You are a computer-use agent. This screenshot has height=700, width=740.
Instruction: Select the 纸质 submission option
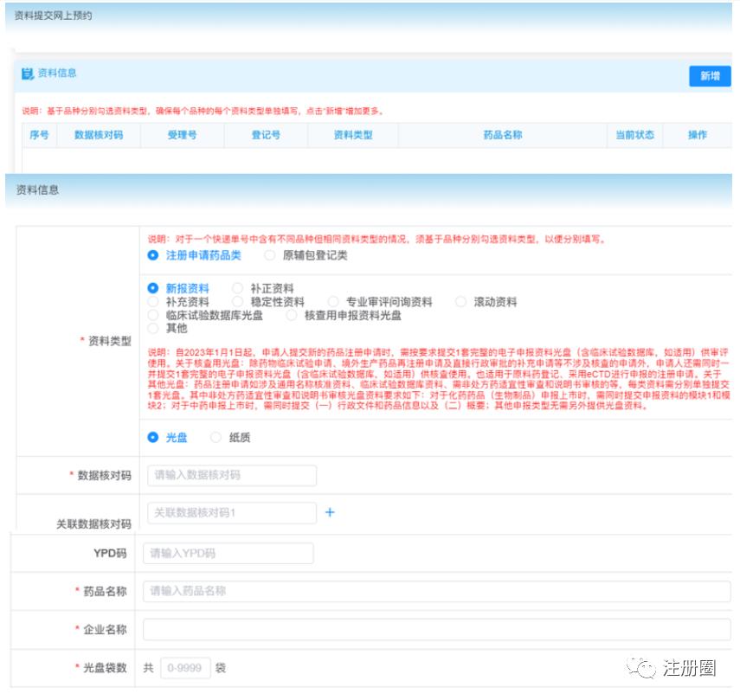click(213, 436)
